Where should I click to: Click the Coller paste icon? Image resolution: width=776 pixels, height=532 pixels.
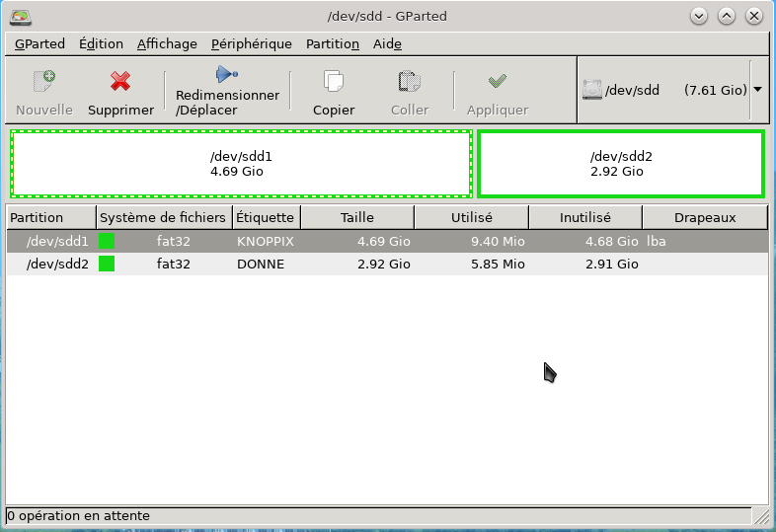[x=410, y=81]
